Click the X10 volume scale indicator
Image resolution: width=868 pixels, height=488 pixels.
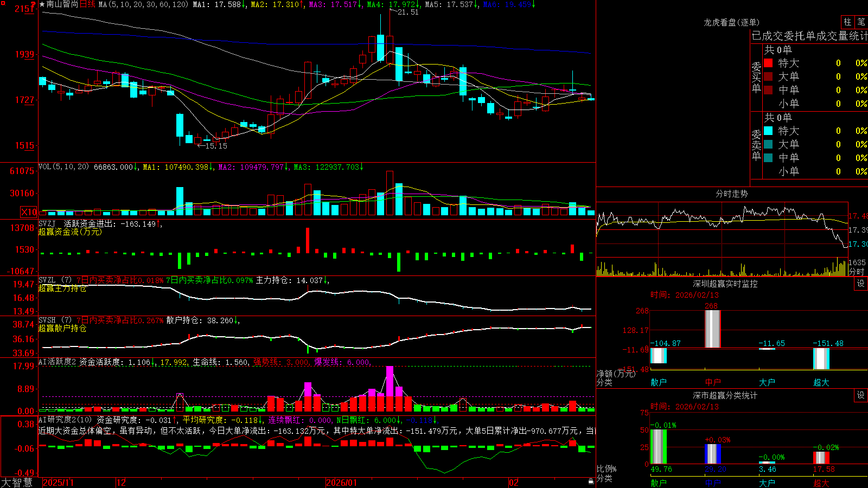click(29, 212)
